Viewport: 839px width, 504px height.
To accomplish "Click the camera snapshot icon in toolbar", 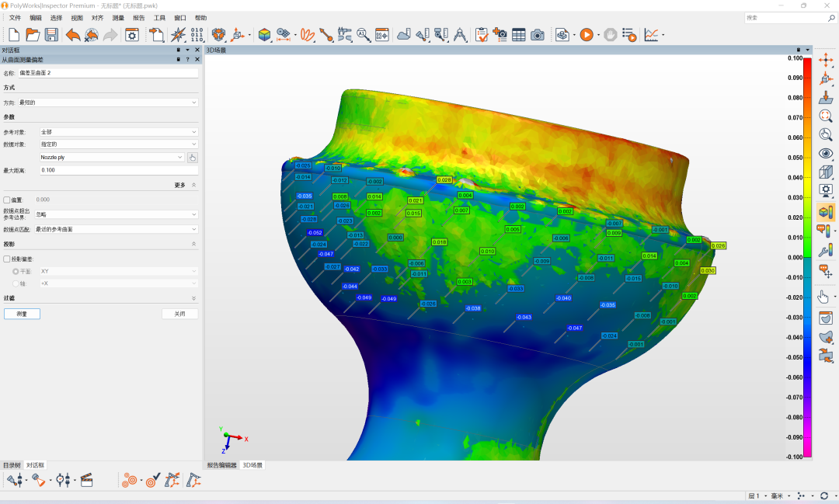I will (x=537, y=34).
